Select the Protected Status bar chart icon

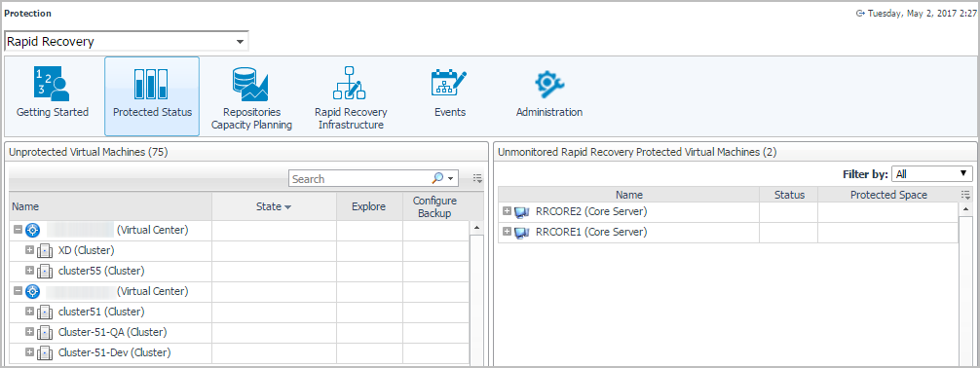click(151, 85)
